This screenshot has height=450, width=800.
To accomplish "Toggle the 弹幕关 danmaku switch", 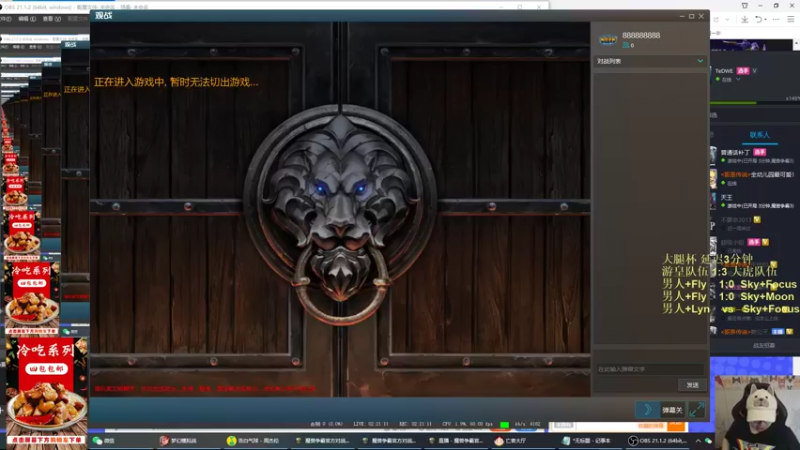I will pyautogui.click(x=672, y=410).
